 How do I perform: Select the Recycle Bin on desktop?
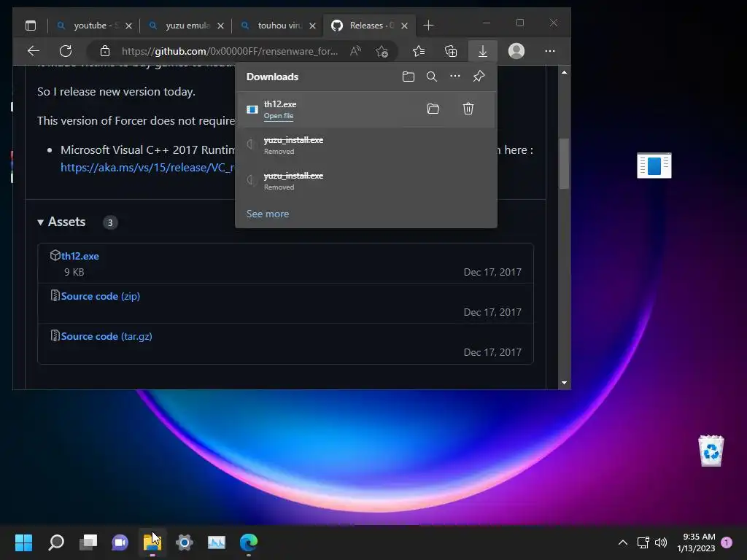point(711,451)
